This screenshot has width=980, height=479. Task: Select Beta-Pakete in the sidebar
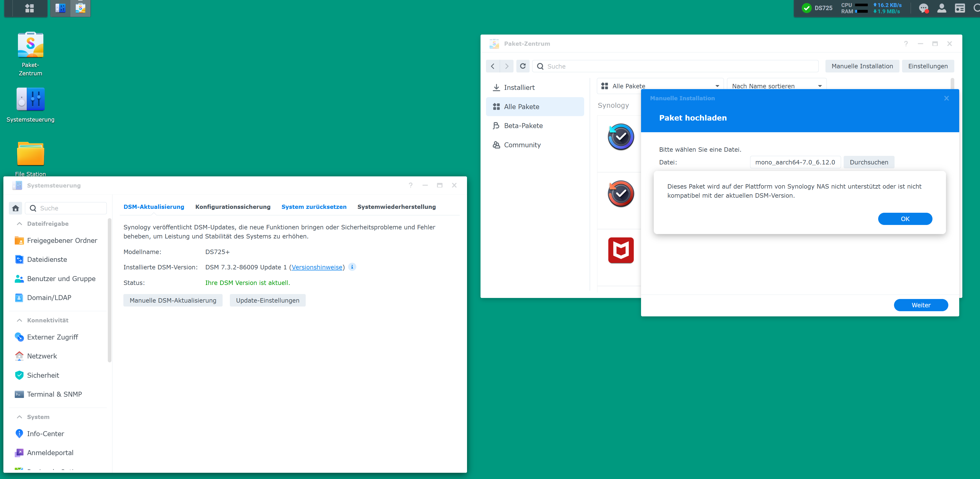coord(523,125)
